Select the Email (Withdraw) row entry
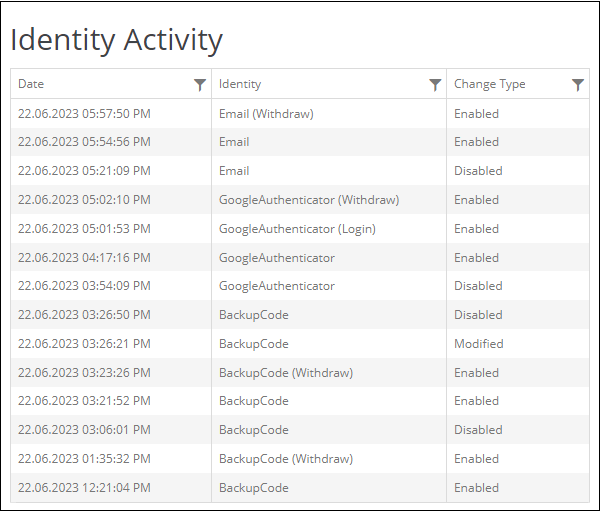Screen dimensions: 600x511 [x=266, y=114]
